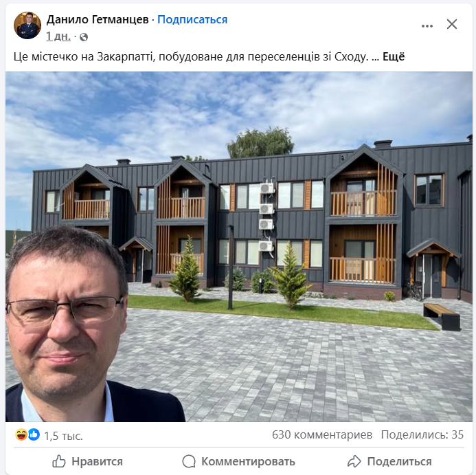This screenshot has height=475, width=476.
Task: Follow the author via Подписаться
Action: (192, 19)
